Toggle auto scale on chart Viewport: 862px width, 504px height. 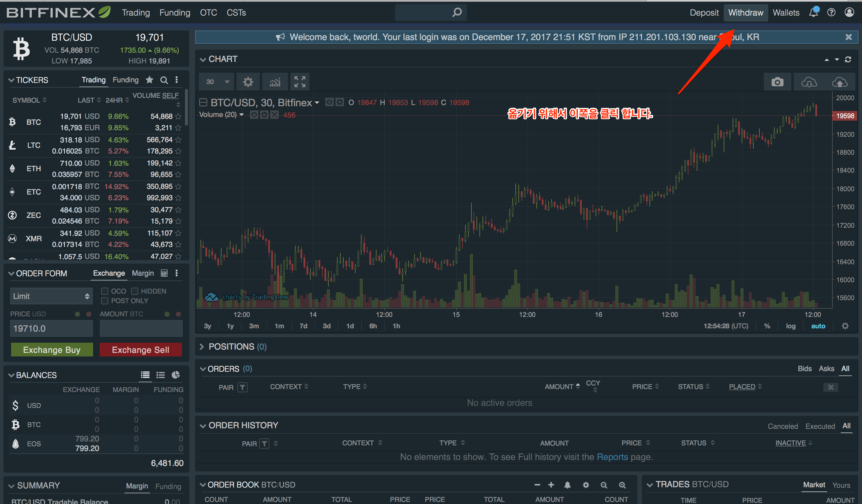(818, 326)
